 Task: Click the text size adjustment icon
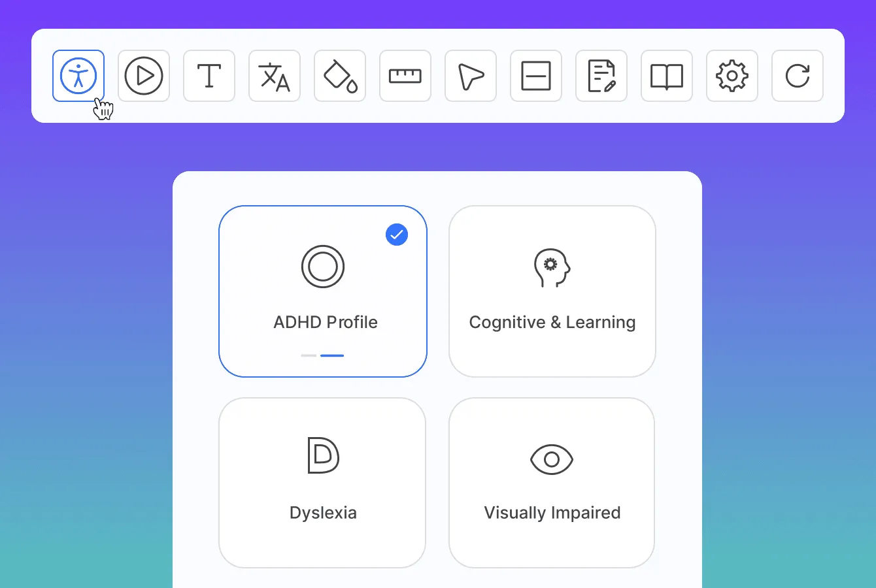[x=209, y=76]
